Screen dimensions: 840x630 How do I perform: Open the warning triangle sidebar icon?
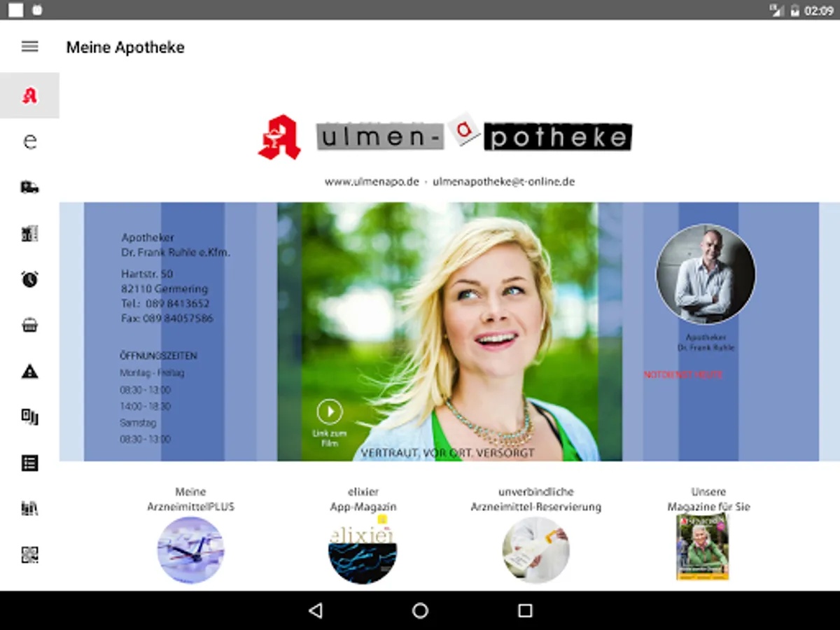pos(29,372)
